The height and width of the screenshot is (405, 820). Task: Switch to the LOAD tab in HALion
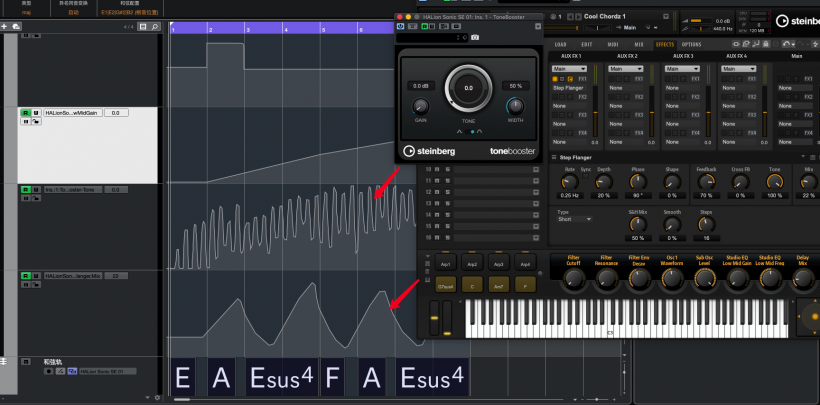point(560,44)
